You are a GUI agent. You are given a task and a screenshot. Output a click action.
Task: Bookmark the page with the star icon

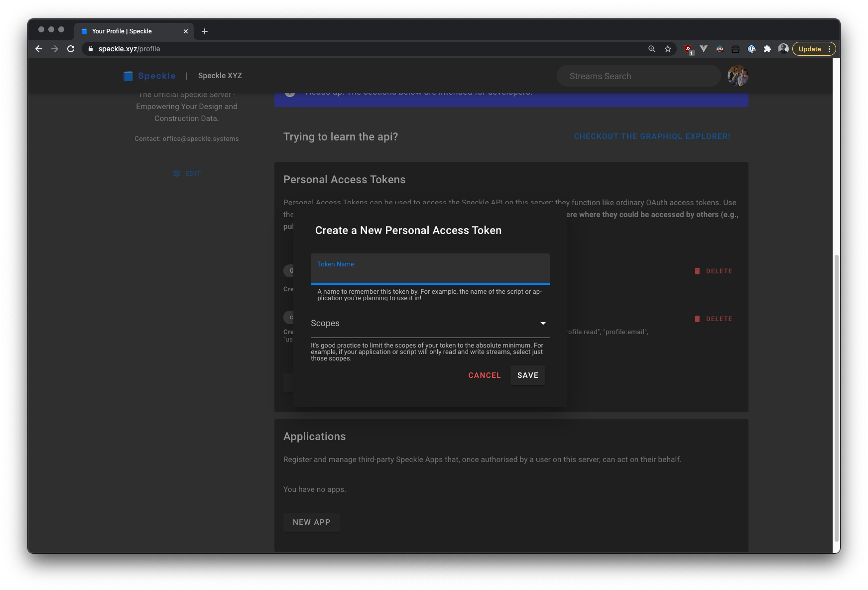coord(667,49)
